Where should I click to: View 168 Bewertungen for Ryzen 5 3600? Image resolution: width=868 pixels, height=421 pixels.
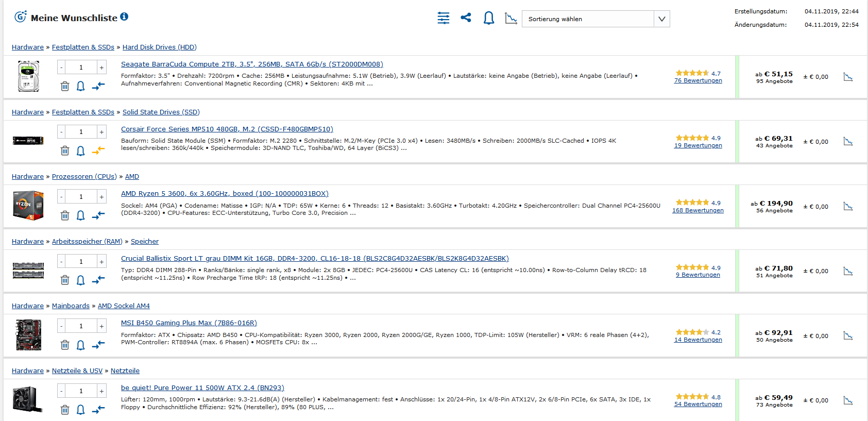coord(698,210)
